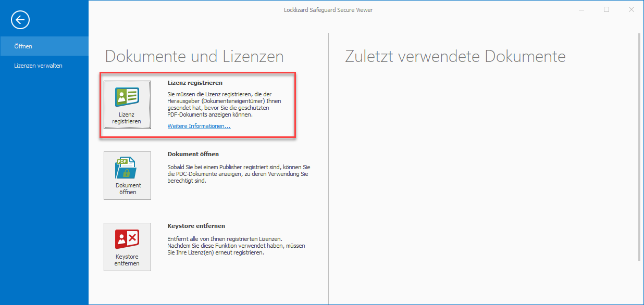Click the PDF folder lock icon
644x305 pixels.
pyautogui.click(x=127, y=168)
